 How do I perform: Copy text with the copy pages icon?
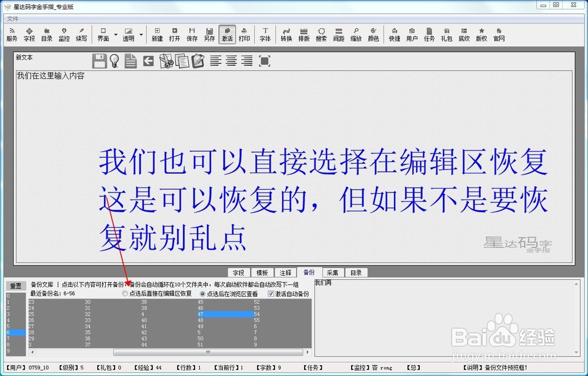pos(182,61)
